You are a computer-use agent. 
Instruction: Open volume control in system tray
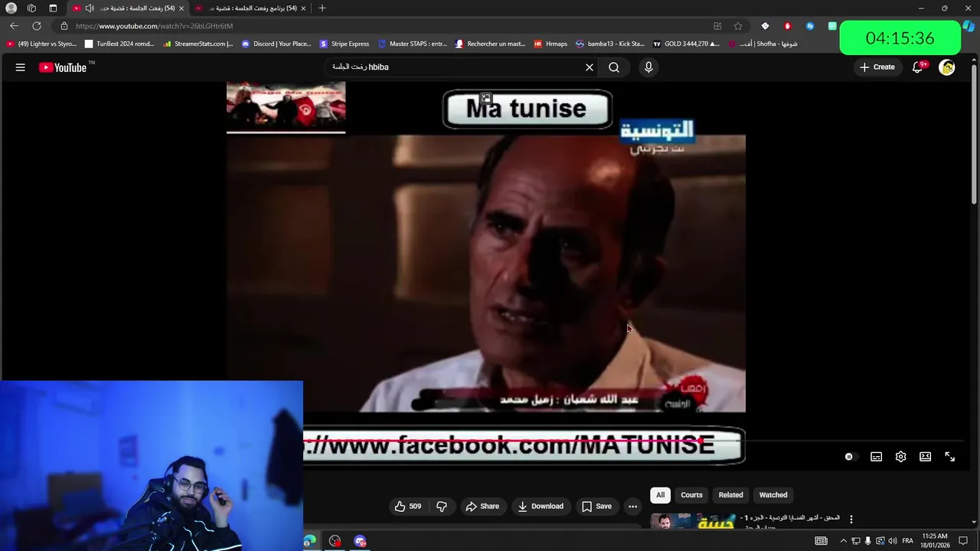(892, 541)
